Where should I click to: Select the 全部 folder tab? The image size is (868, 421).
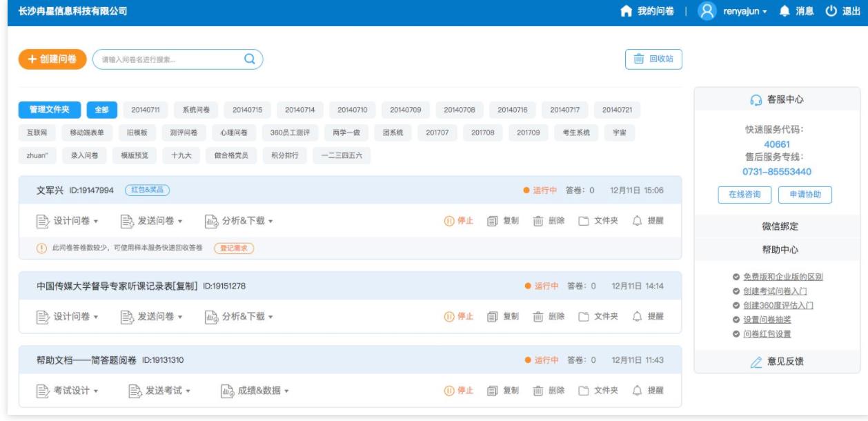(x=101, y=110)
